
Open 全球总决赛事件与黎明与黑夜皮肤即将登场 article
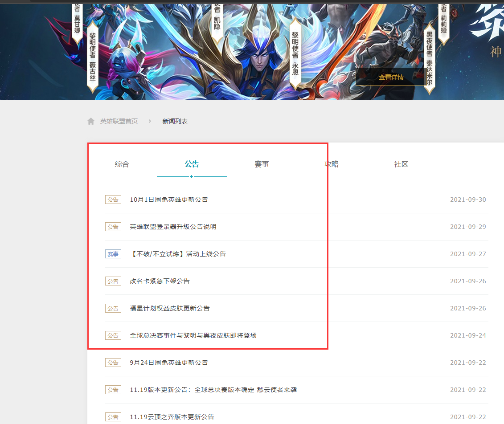pyautogui.click(x=193, y=335)
